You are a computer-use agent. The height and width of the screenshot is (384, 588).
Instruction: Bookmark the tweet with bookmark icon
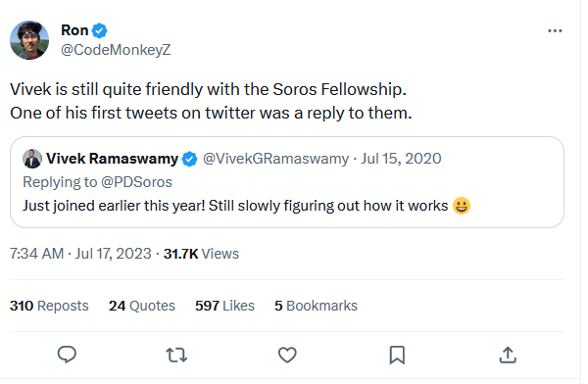397,355
